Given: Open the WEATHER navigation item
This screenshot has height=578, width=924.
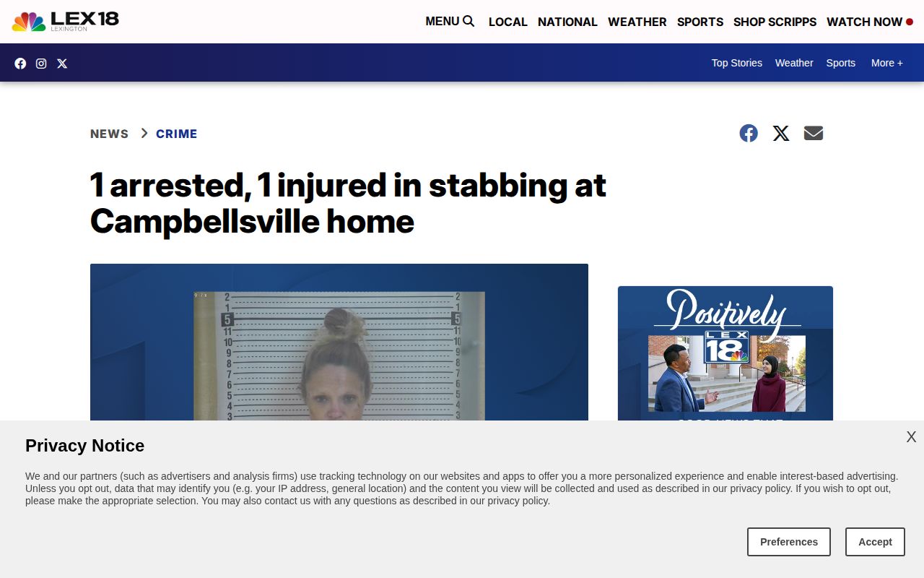Looking at the screenshot, I should pos(637,22).
